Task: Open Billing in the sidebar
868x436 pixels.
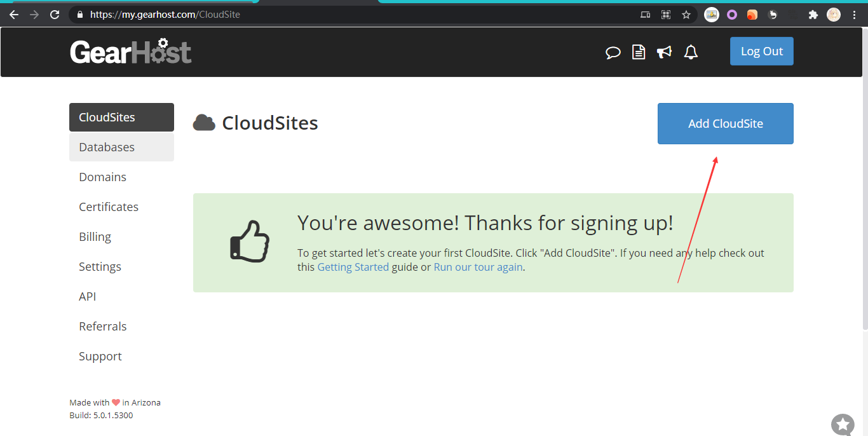Action: coord(121,237)
